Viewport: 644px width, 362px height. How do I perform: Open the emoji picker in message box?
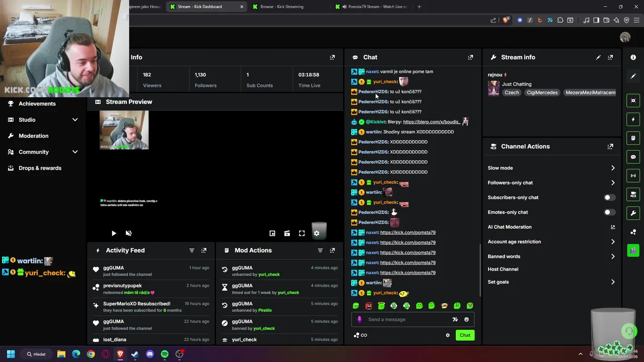466,319
